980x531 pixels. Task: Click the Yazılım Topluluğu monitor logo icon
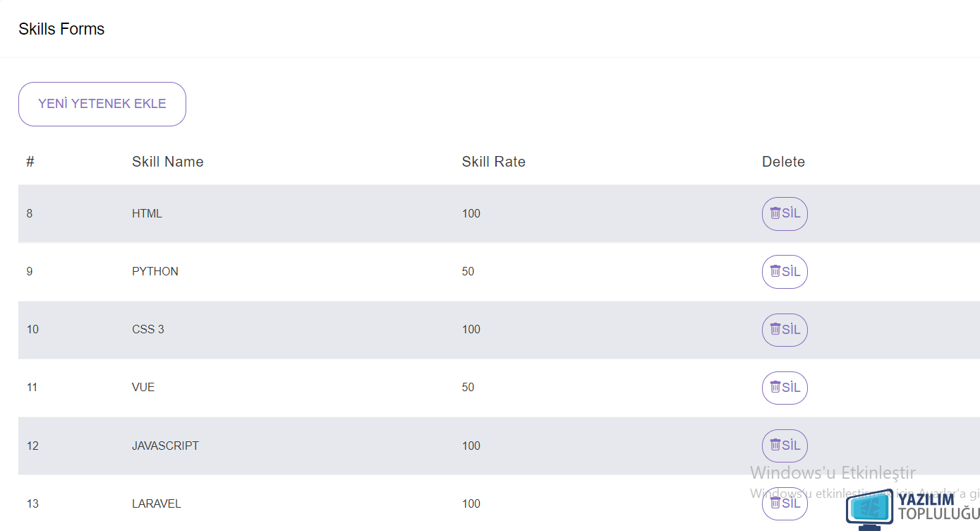point(870,510)
